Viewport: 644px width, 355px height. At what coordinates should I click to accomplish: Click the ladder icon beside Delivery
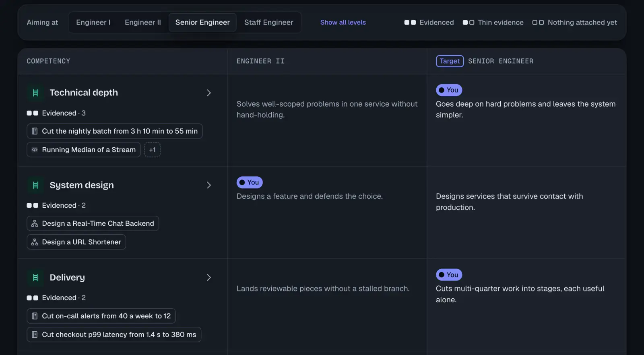tap(35, 278)
